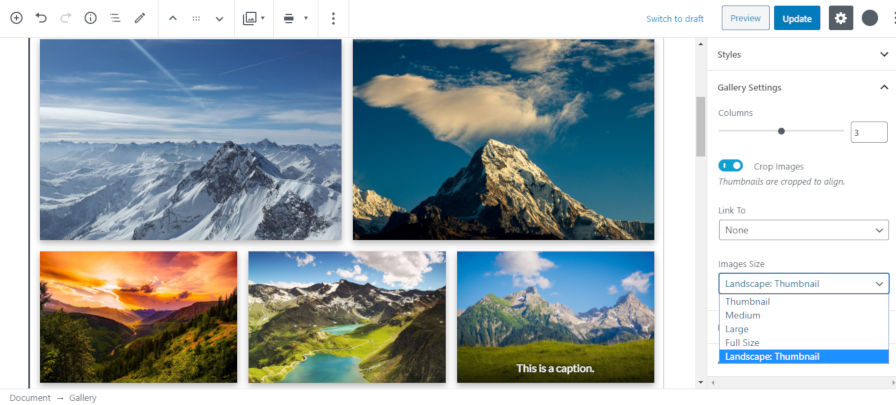Click the Columns slider handle

781,131
